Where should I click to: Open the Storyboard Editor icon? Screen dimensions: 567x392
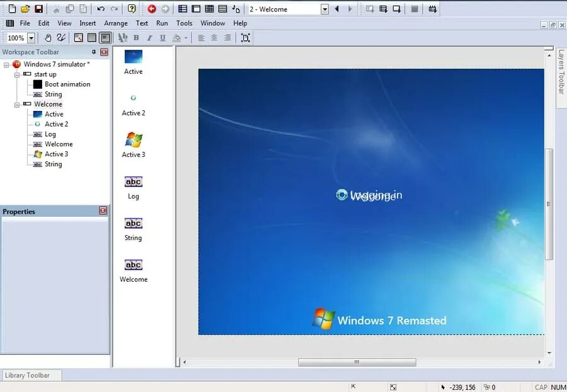tap(183, 9)
